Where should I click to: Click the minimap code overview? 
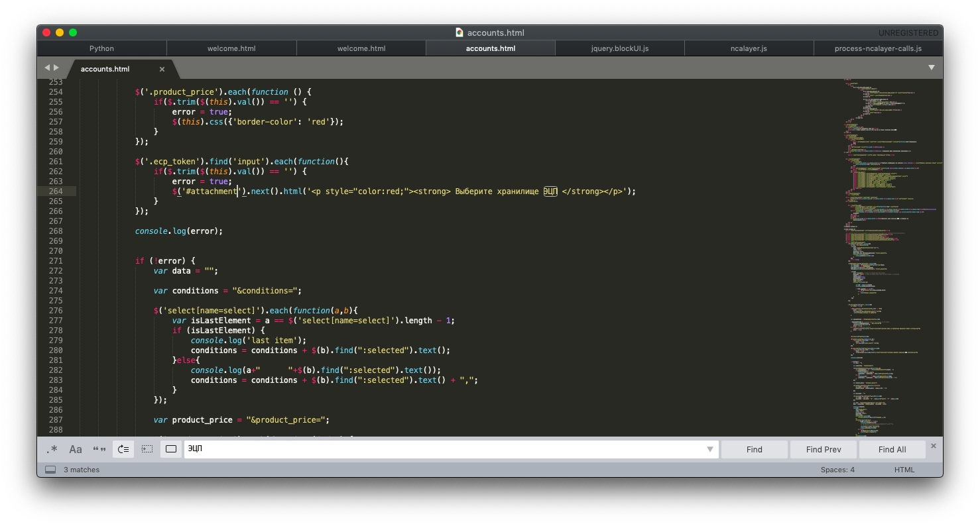892,258
